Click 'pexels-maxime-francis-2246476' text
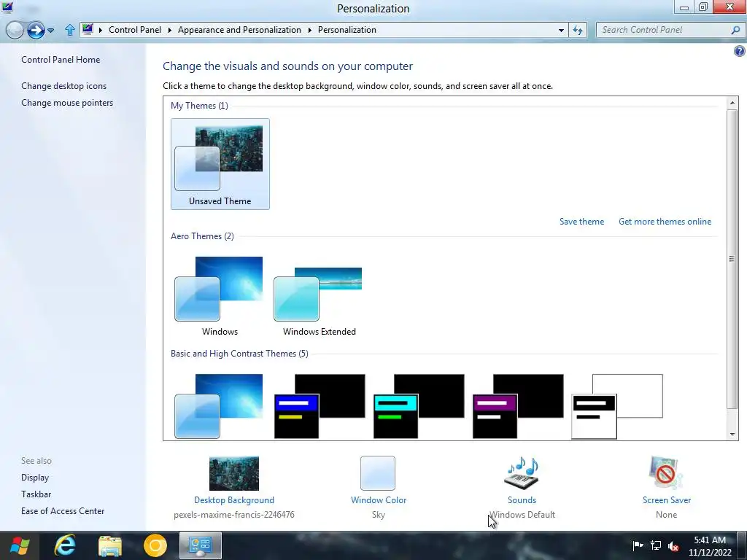This screenshot has width=747, height=560. point(234,515)
